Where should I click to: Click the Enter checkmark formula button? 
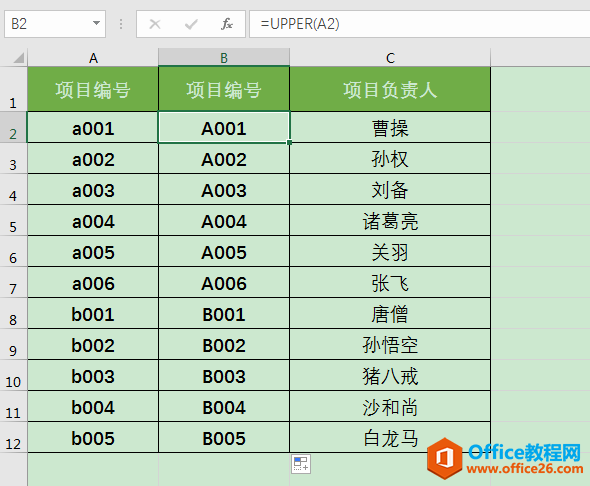click(x=191, y=24)
